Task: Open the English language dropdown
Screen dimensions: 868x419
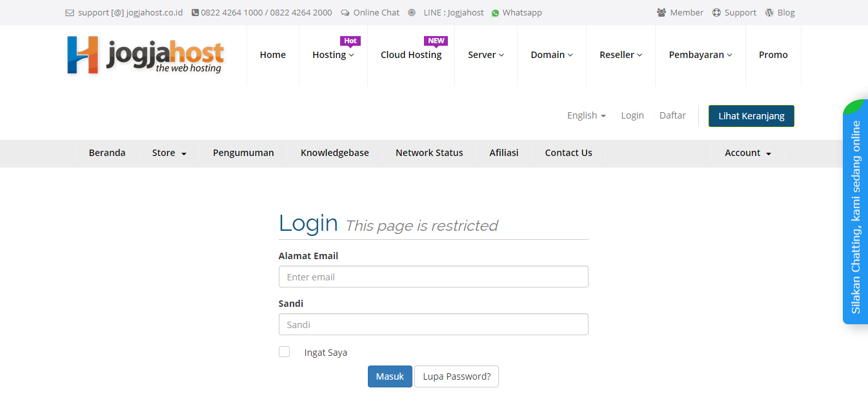Action: (586, 115)
